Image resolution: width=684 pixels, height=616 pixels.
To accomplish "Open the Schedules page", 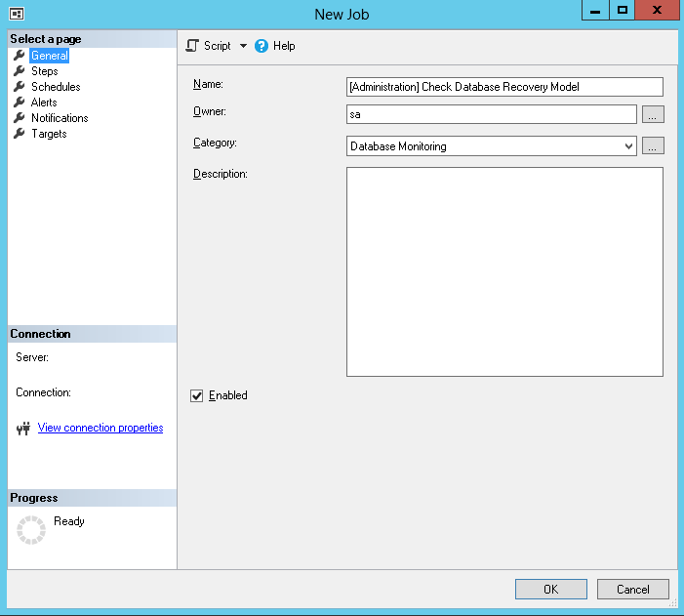I will pos(56,87).
